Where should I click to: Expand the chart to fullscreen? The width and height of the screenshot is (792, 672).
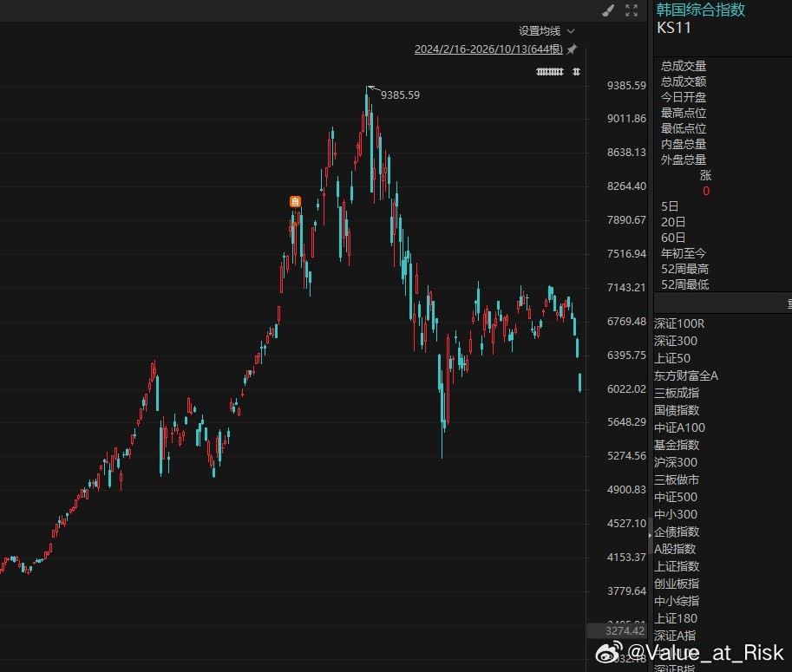pyautogui.click(x=632, y=10)
